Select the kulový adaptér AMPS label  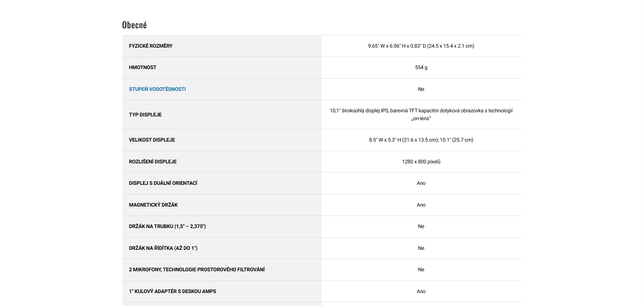(x=172, y=291)
